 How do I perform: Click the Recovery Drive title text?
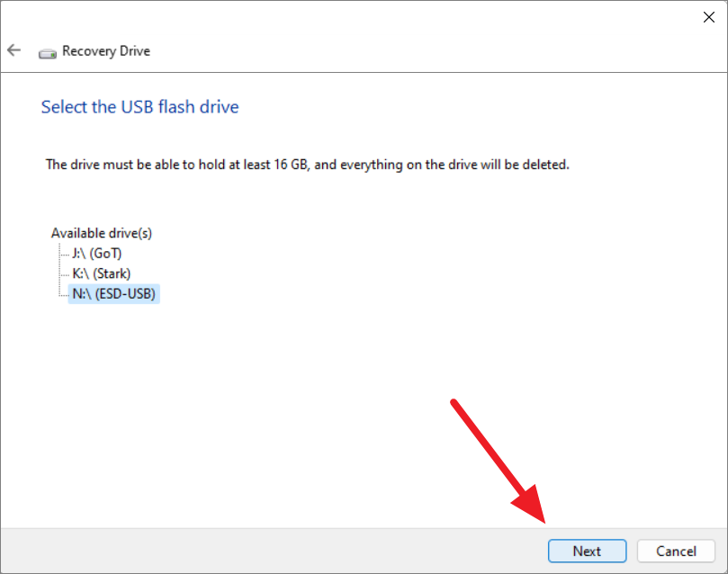tap(106, 50)
